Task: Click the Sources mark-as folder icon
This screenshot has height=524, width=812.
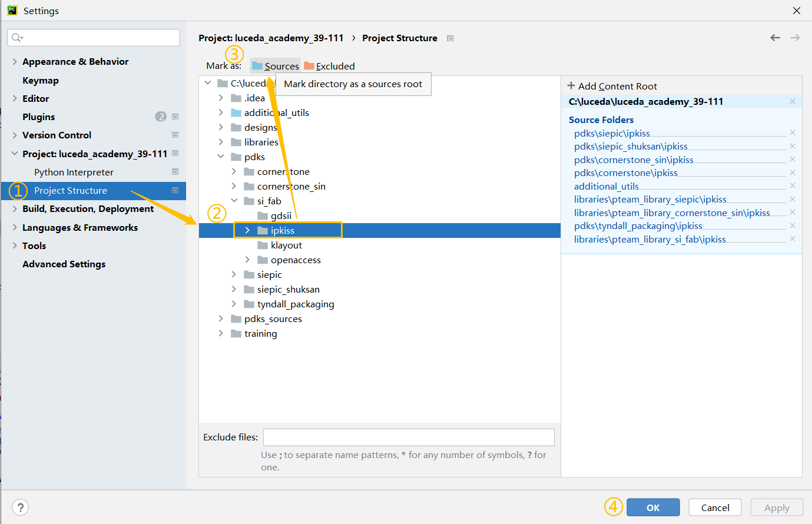Action: tap(257, 66)
